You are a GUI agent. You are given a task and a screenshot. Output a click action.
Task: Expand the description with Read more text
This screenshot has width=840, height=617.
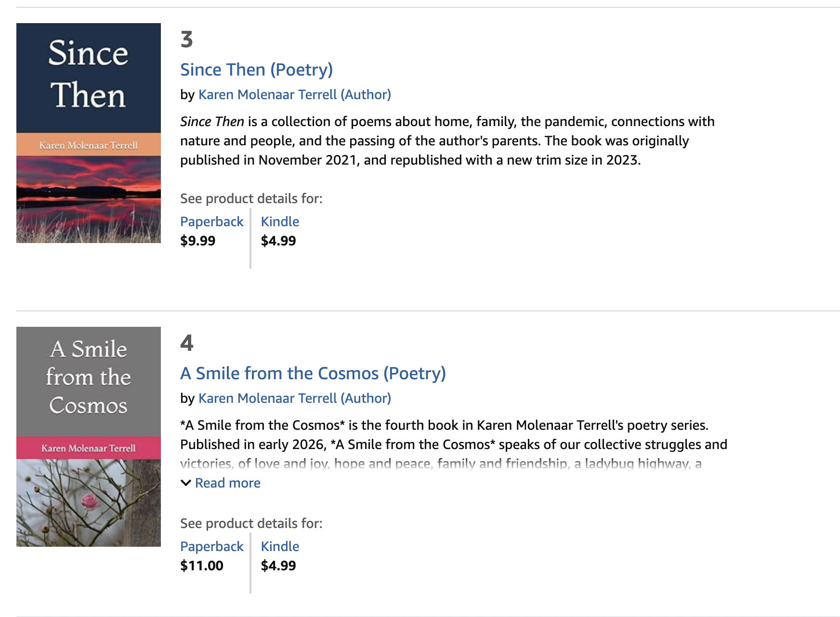tap(228, 483)
